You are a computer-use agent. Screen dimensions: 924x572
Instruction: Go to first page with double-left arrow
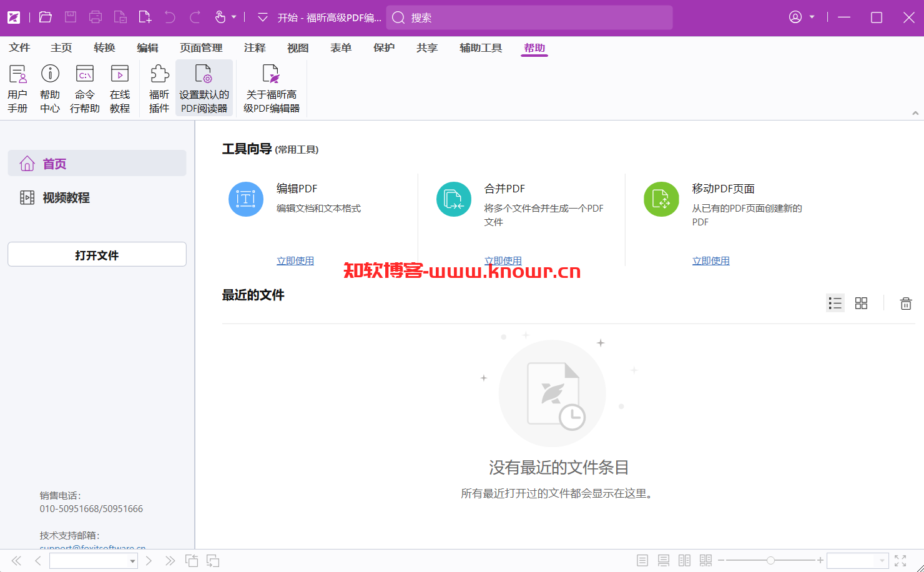(x=16, y=561)
